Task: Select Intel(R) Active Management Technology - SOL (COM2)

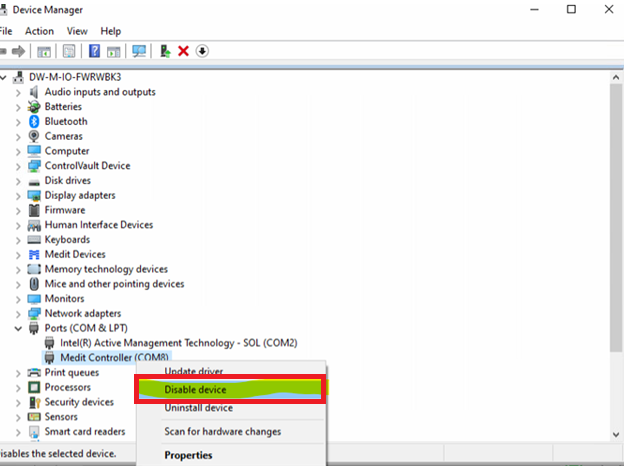Action: [x=179, y=343]
